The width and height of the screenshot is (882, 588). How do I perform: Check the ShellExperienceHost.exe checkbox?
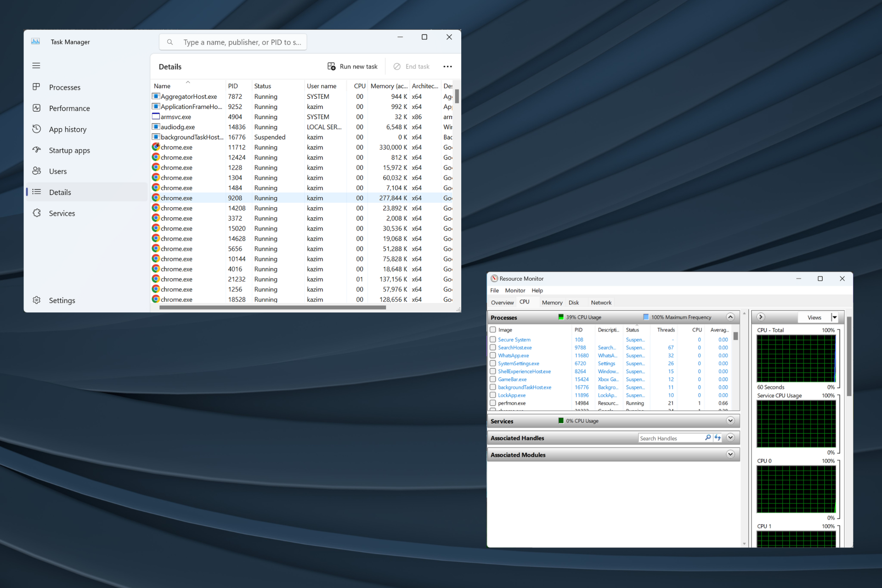[x=493, y=371]
